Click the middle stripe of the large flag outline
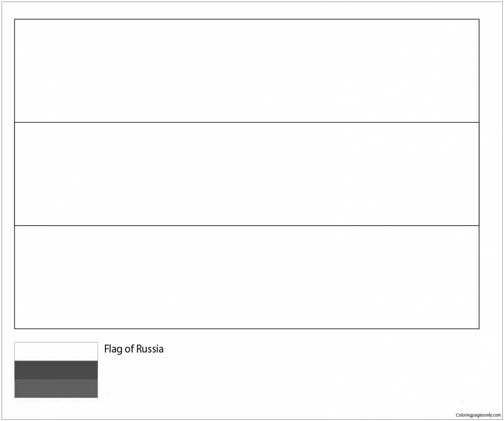Image resolution: width=504 pixels, height=421 pixels. pyautogui.click(x=247, y=174)
